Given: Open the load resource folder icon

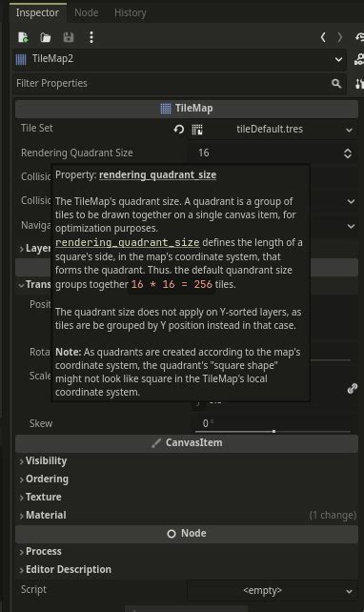Looking at the screenshot, I should 46,37.
